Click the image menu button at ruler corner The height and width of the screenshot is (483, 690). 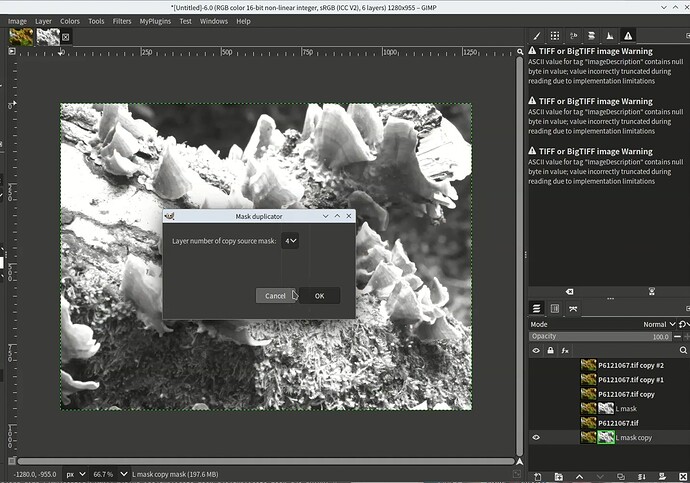12,51
